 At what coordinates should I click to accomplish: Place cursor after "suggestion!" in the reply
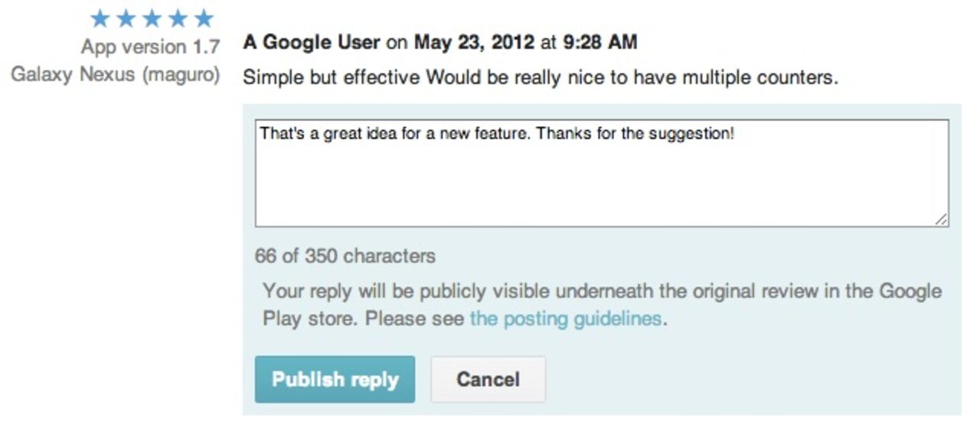(737, 133)
